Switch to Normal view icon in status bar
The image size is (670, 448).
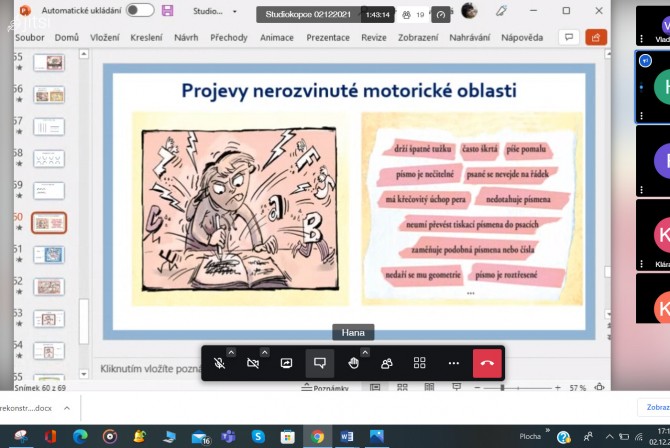[375, 387]
